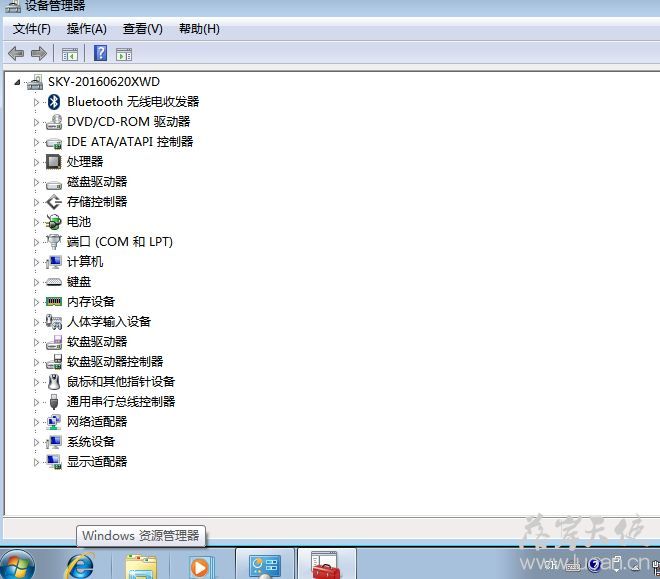Expand the 计算机 node arrow

pyautogui.click(x=36, y=262)
